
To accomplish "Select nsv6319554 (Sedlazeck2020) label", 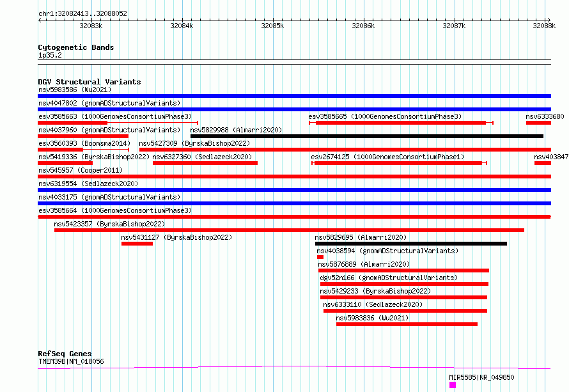I will pyautogui.click(x=88, y=184).
